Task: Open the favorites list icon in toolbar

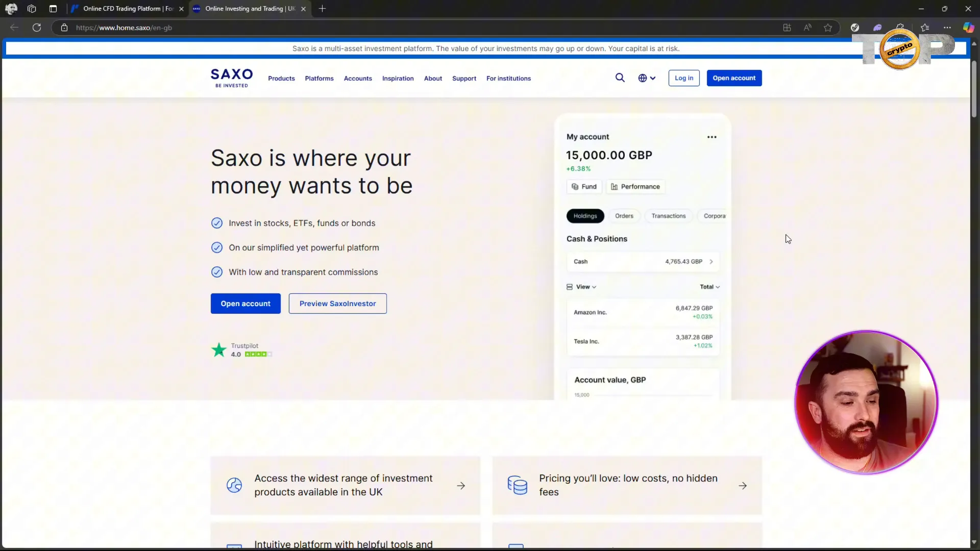Action: click(925, 28)
